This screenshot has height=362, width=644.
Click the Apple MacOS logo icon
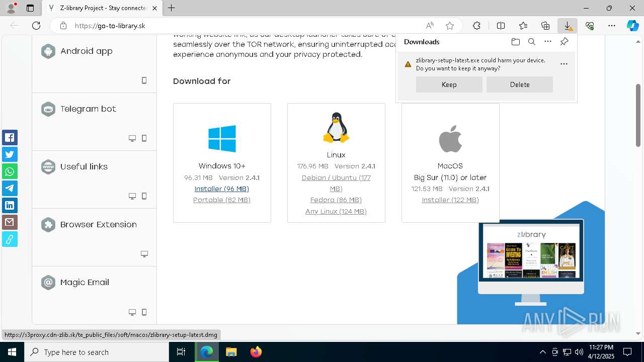click(450, 139)
